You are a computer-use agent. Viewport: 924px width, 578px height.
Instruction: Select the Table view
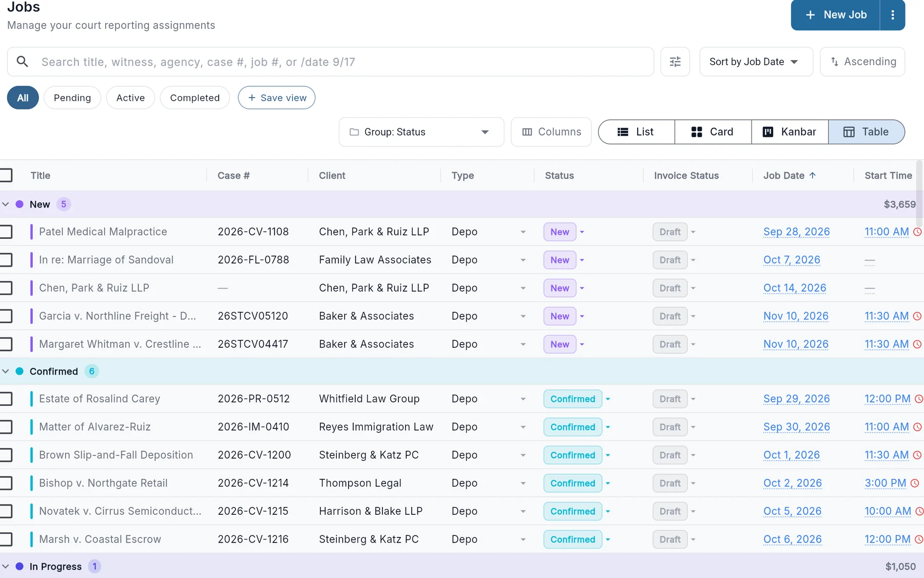(x=867, y=132)
